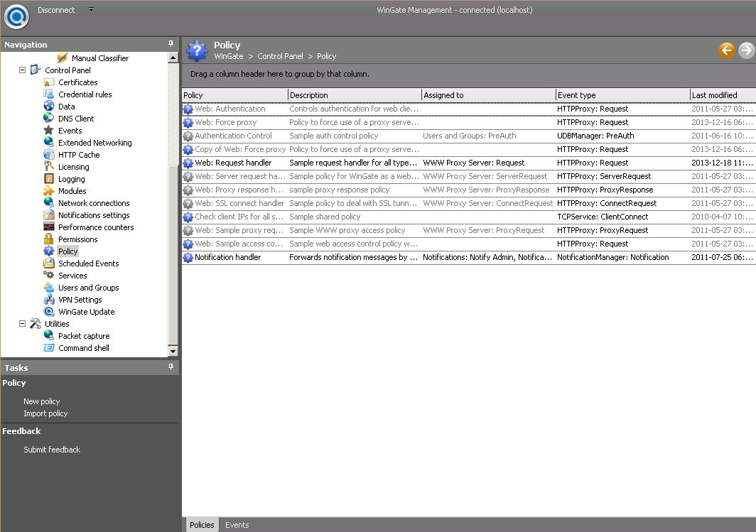Click the large Policy header icon
756x532 pixels.
[197, 50]
